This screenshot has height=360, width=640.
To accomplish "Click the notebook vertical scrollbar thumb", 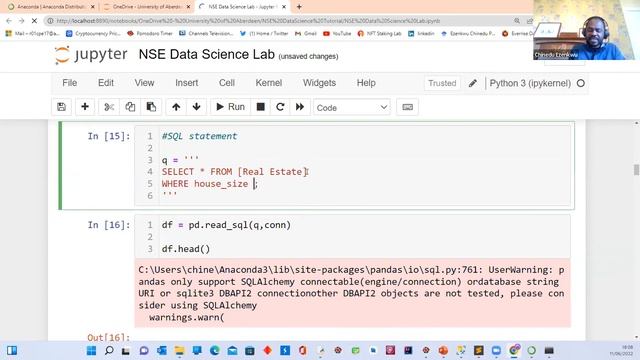I will 636,170.
